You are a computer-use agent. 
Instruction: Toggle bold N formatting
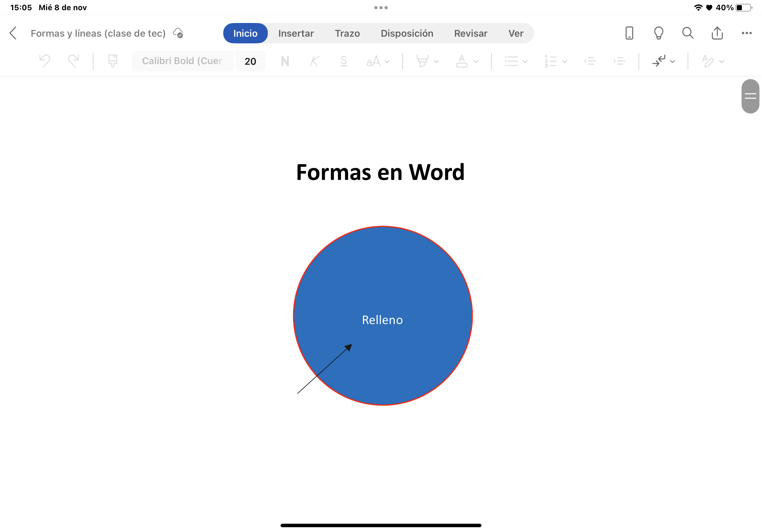click(x=285, y=61)
